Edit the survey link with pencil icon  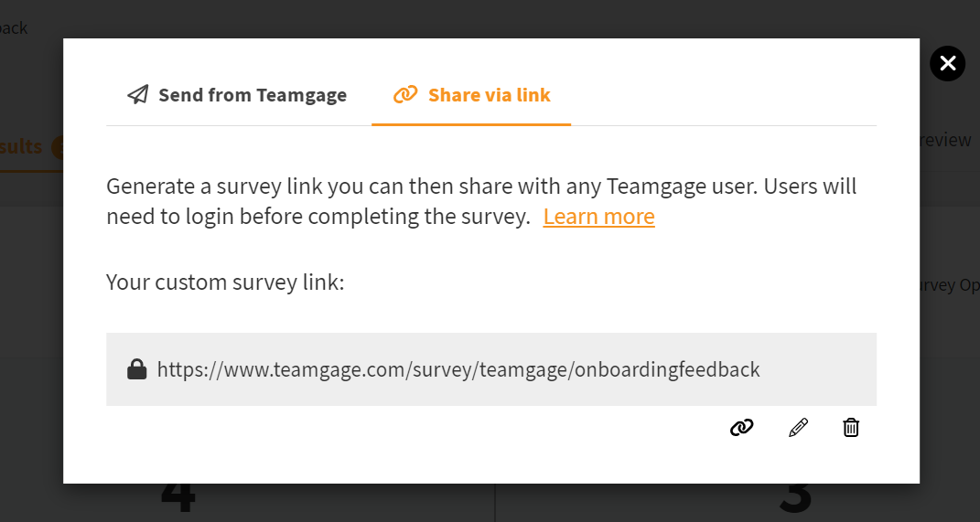pyautogui.click(x=798, y=428)
